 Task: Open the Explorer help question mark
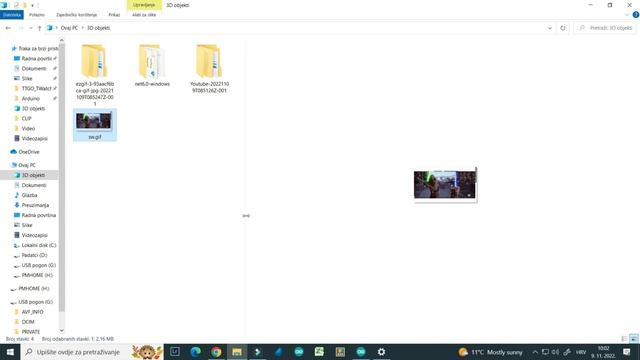pos(636,15)
